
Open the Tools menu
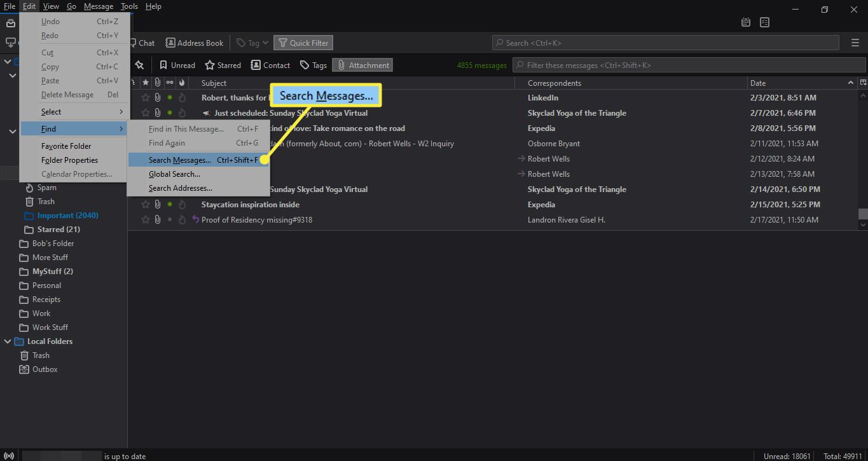pos(129,6)
